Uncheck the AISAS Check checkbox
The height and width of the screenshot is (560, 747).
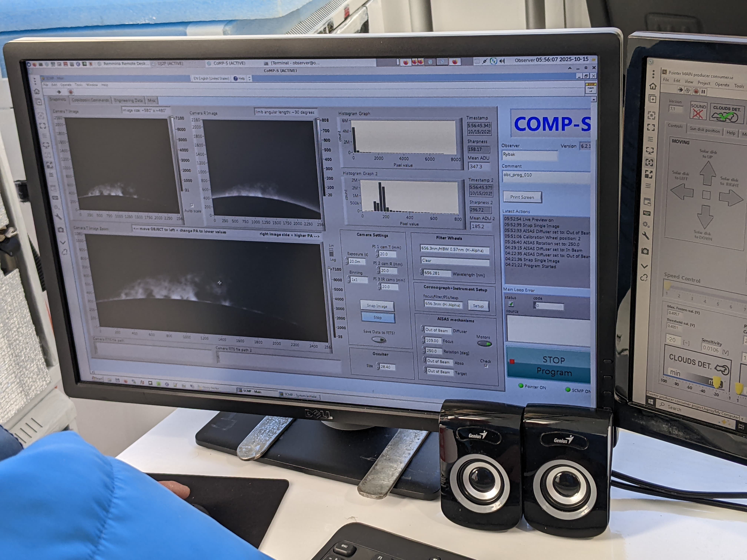[486, 366]
